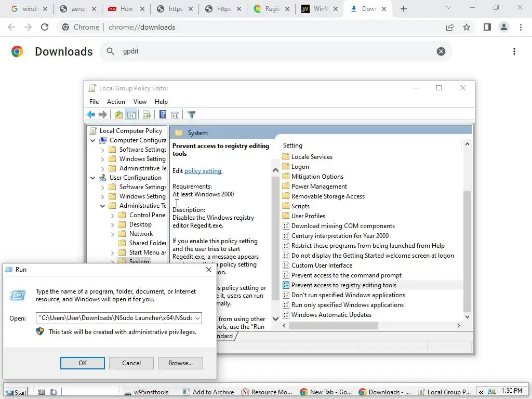Expand Control Panel in the policy tree
This screenshot has height=399, width=532.
(112, 215)
